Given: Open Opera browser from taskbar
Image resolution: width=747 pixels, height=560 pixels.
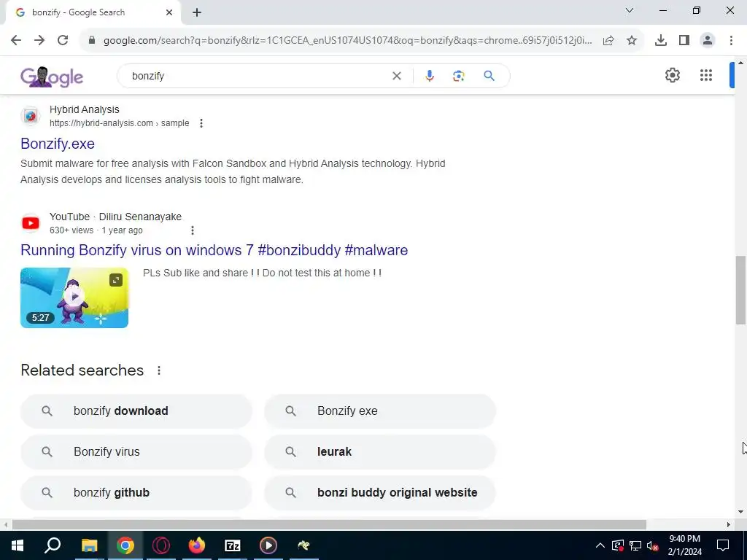Looking at the screenshot, I should 161,545.
